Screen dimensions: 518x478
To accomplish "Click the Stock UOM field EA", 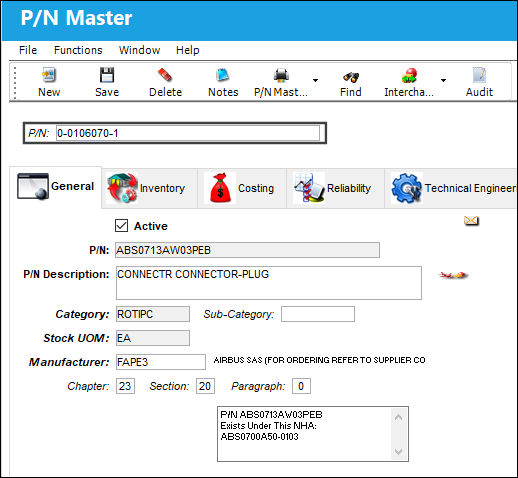I will click(153, 338).
